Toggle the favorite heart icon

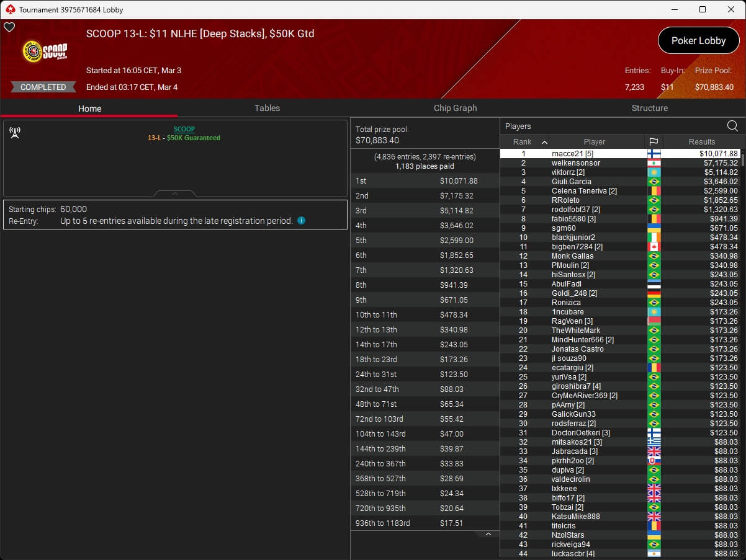tap(9, 27)
